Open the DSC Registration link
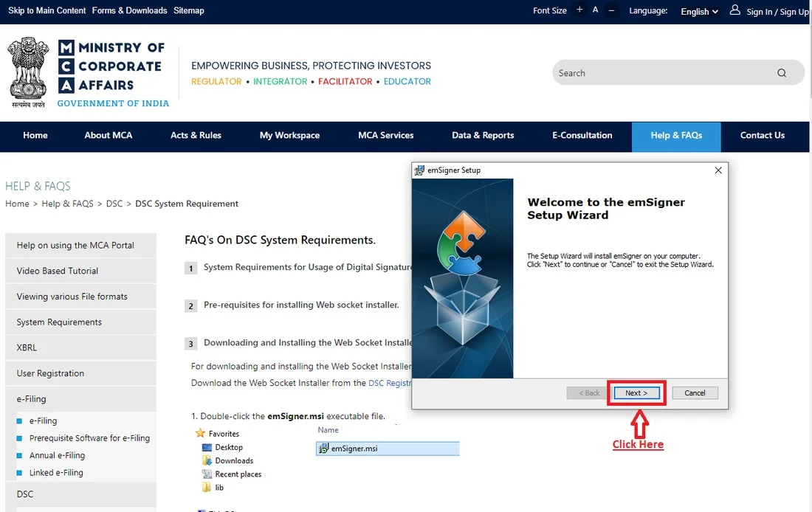Screen dimensions: 812x512 point(390,383)
